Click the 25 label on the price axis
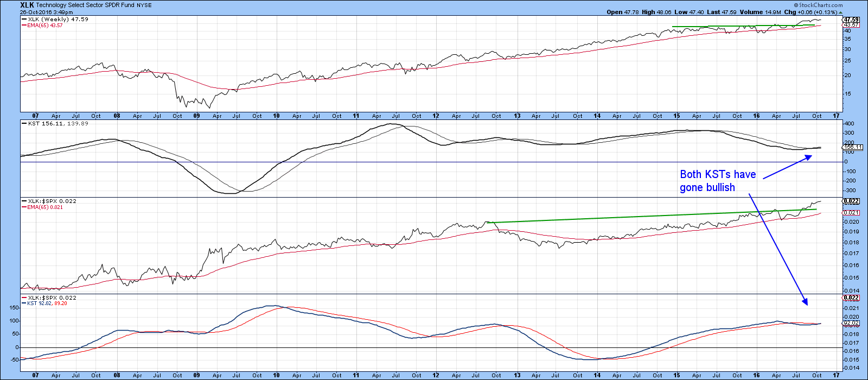This screenshot has width=868, height=380. (x=847, y=61)
